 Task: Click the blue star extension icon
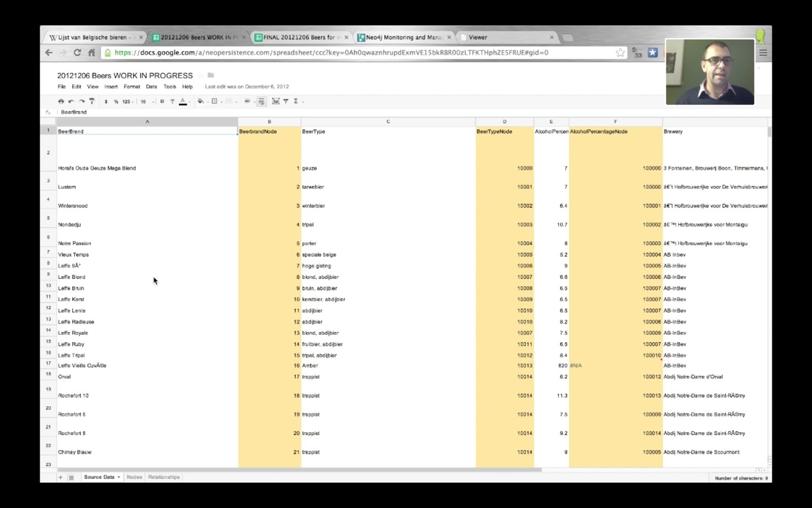click(x=653, y=52)
